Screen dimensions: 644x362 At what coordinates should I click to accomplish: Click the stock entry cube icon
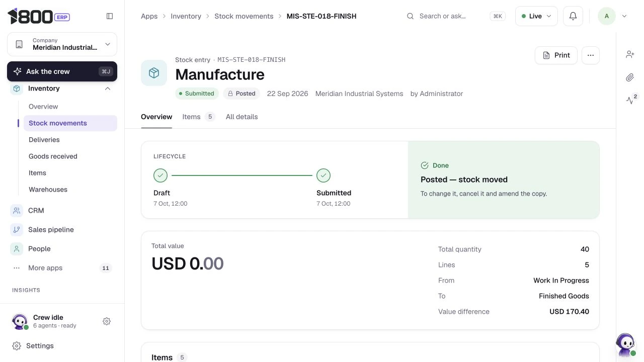[154, 73]
